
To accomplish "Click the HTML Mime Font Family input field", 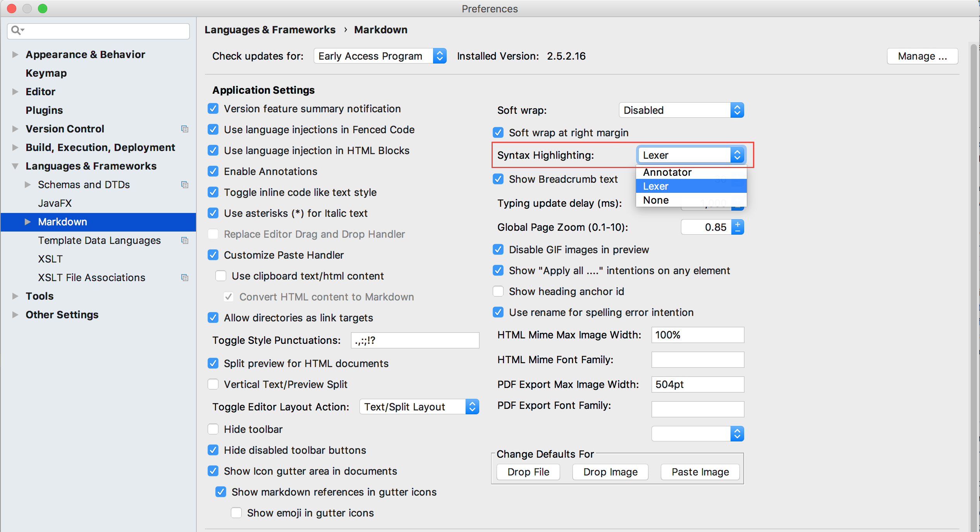I will point(697,360).
